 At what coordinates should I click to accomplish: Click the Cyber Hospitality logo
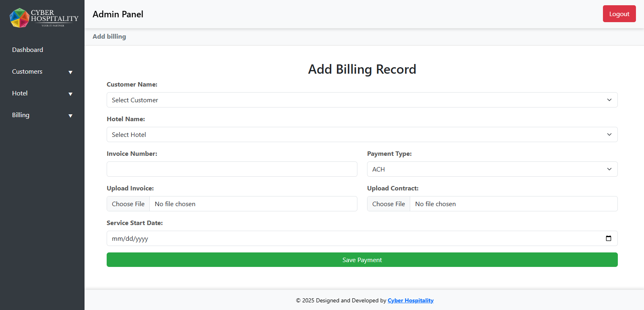tap(43, 18)
